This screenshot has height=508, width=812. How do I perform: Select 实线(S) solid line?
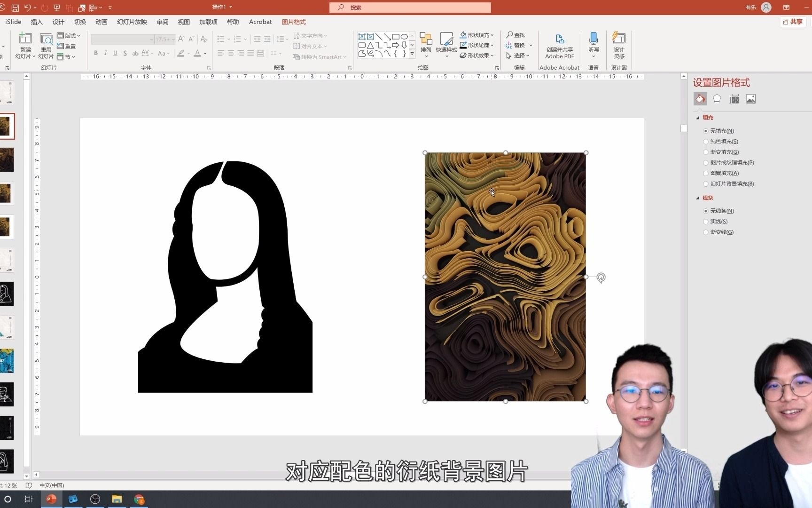point(715,222)
